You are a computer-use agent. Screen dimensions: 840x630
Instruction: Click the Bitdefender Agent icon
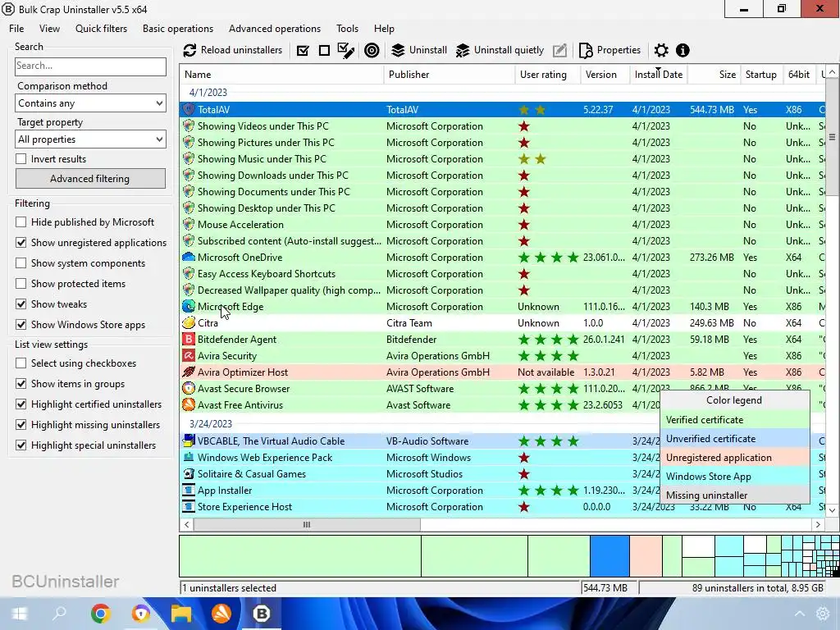[189, 339]
